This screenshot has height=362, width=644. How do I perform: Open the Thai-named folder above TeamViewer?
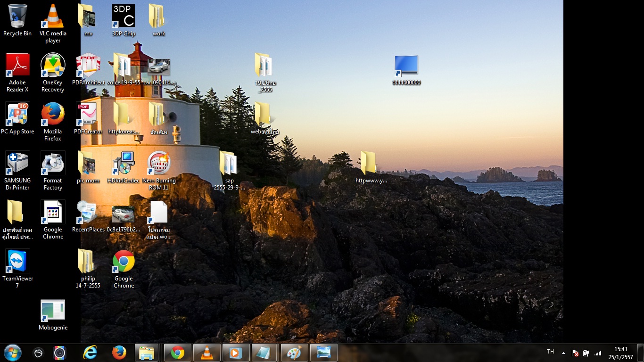click(17, 219)
